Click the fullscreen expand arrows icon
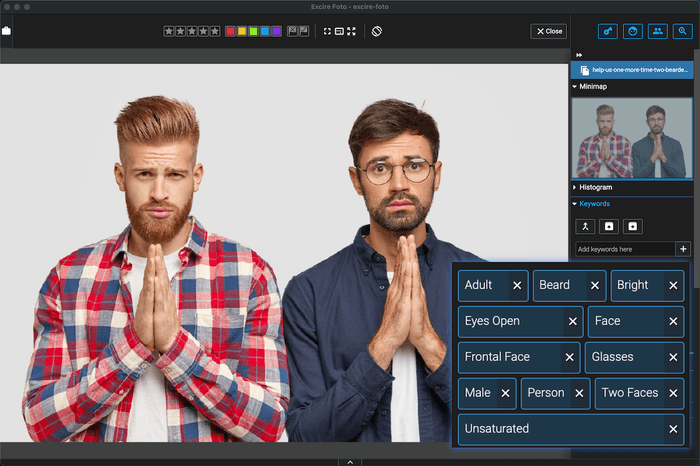Image resolution: width=700 pixels, height=466 pixels. (351, 31)
